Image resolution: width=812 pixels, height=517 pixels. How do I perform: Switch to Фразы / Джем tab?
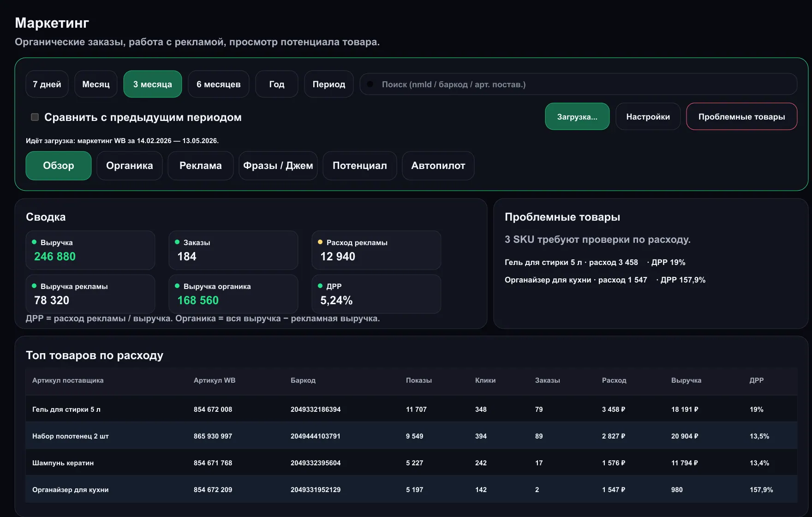click(x=278, y=166)
